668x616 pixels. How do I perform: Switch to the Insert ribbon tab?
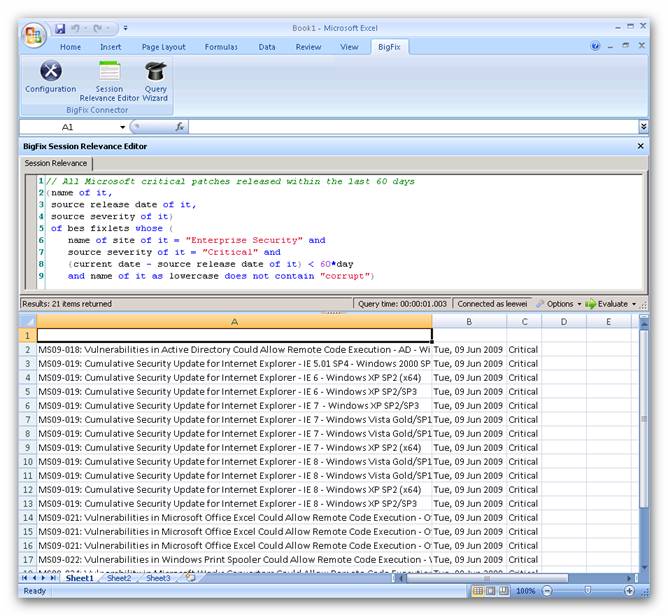111,47
